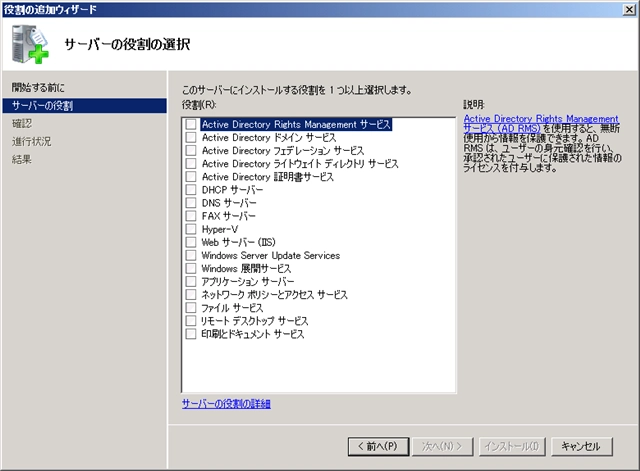Click the キャンセル button
Image resolution: width=640 pixels, height=471 pixels.
(582, 447)
